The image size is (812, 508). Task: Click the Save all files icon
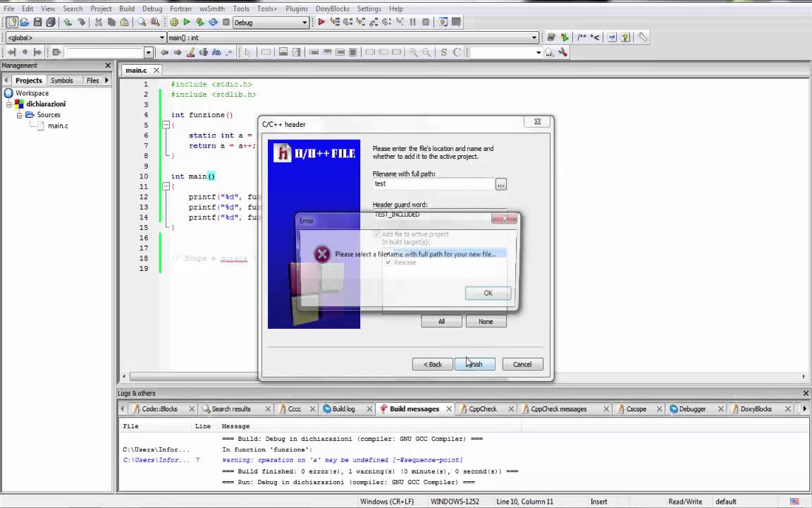pos(50,23)
